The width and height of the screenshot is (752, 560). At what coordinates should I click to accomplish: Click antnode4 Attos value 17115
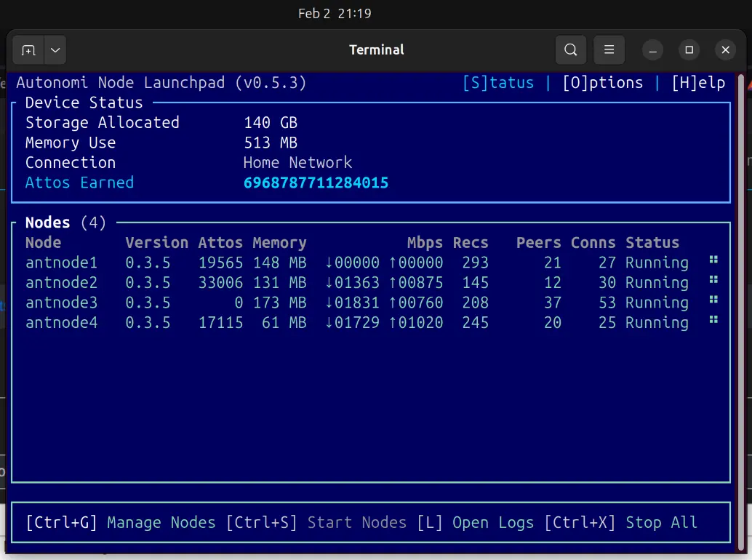[x=220, y=323]
